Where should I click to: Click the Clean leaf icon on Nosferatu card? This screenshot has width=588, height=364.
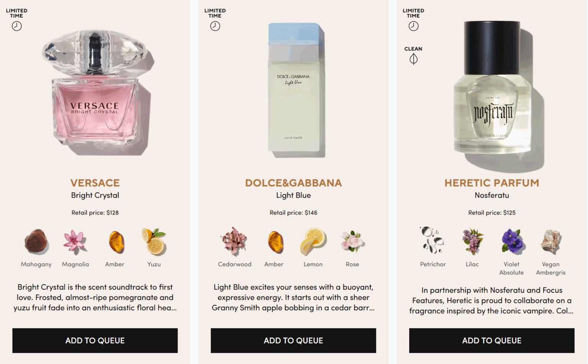[x=413, y=59]
